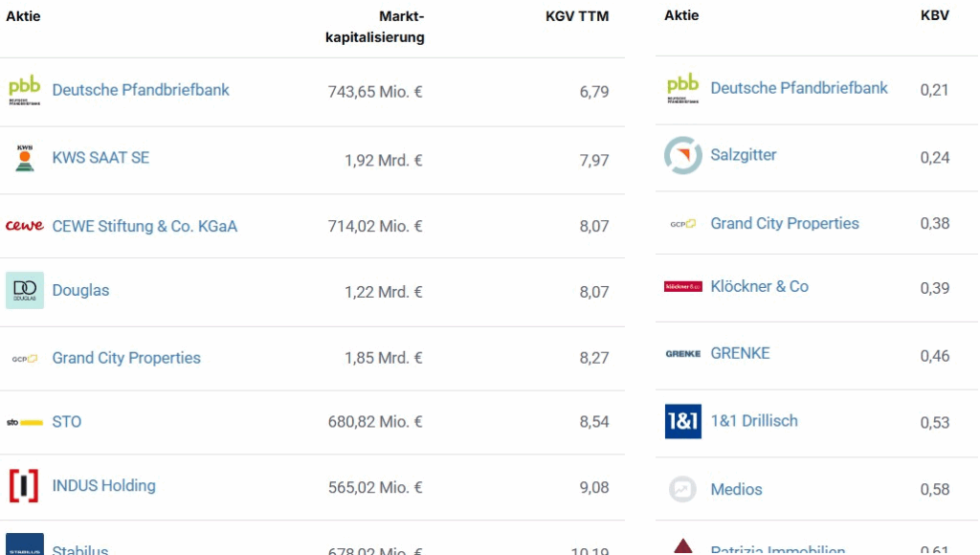Open CEWE Stiftung & Co. KGaA link
The width and height of the screenshot is (980, 555).
145,226
